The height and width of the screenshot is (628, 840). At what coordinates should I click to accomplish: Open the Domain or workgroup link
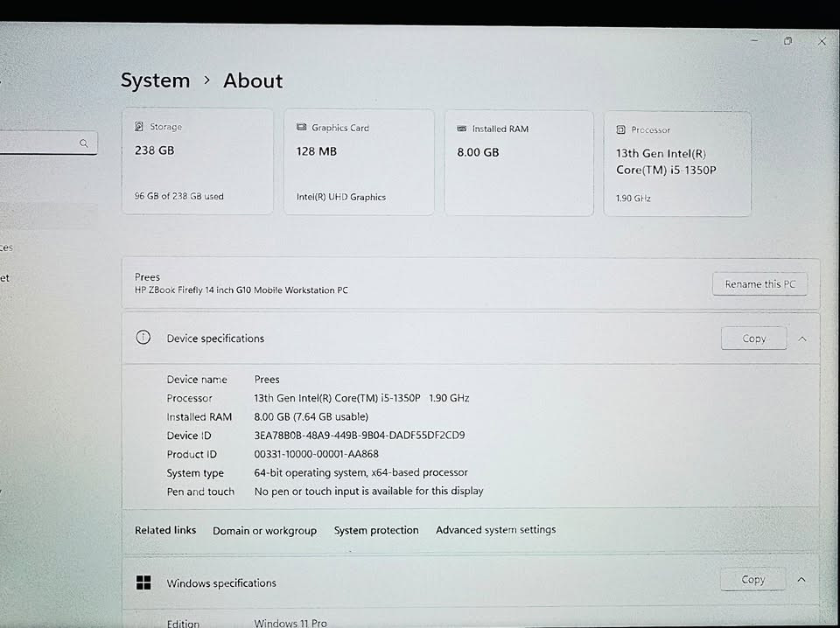(x=264, y=531)
